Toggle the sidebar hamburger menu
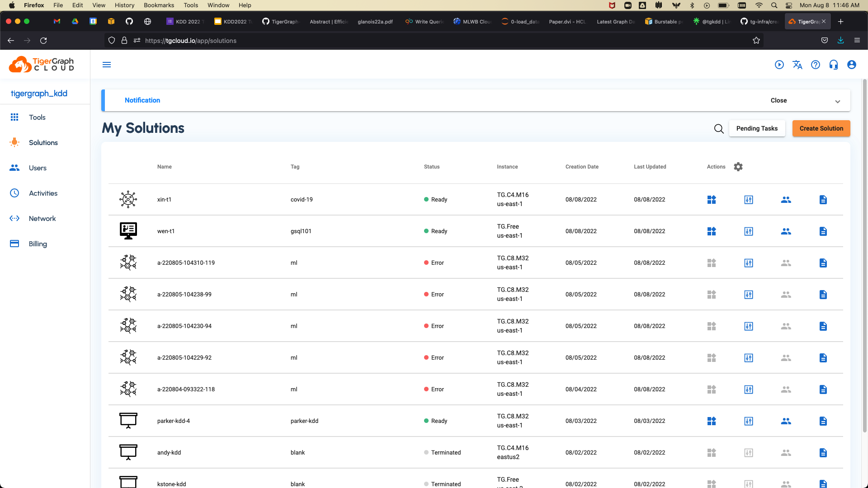 [107, 65]
